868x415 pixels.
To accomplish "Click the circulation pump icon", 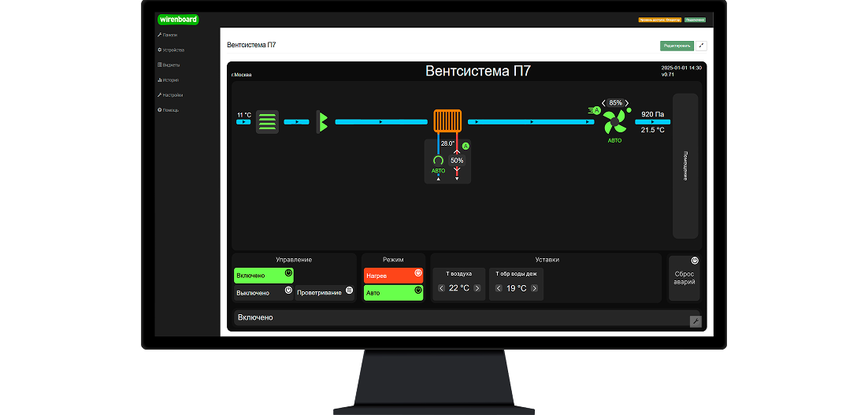I will coord(438,161).
